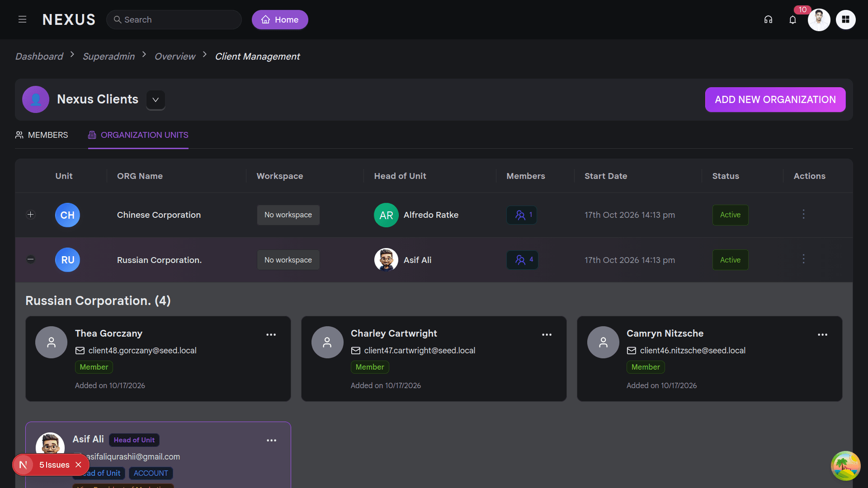
Task: Click the Start Date column header
Action: 606,176
